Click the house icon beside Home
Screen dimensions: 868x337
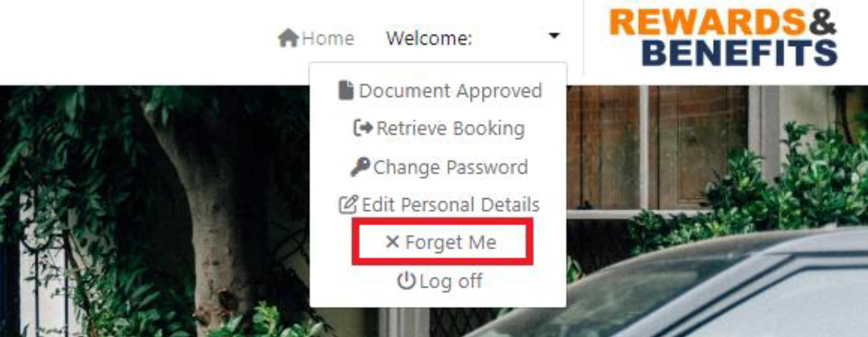click(x=289, y=38)
